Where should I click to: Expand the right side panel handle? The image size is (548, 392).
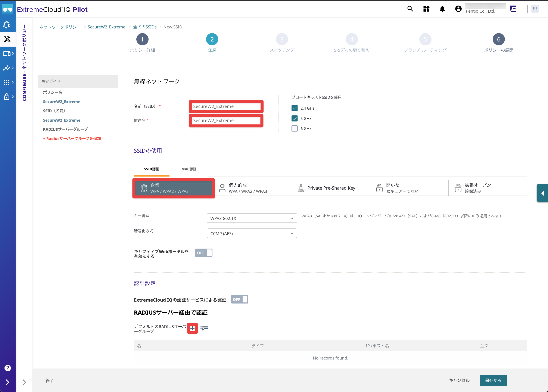pos(542,193)
